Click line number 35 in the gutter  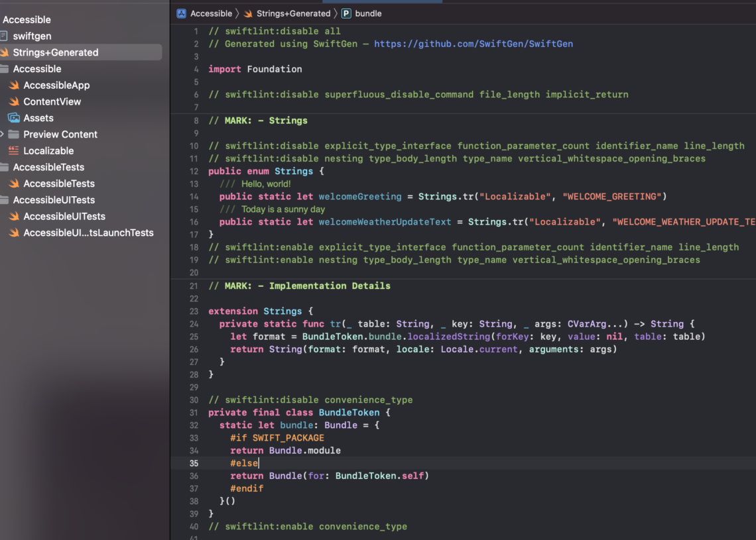pyautogui.click(x=194, y=463)
